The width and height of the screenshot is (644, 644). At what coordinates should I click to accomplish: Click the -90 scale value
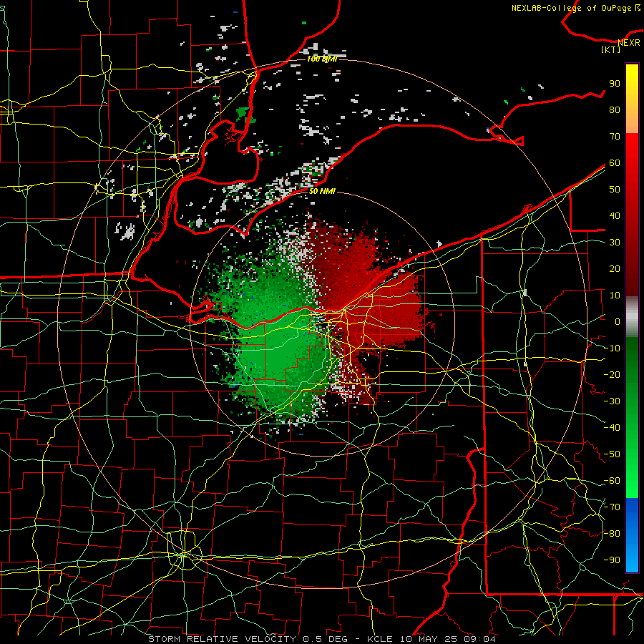pyautogui.click(x=612, y=560)
